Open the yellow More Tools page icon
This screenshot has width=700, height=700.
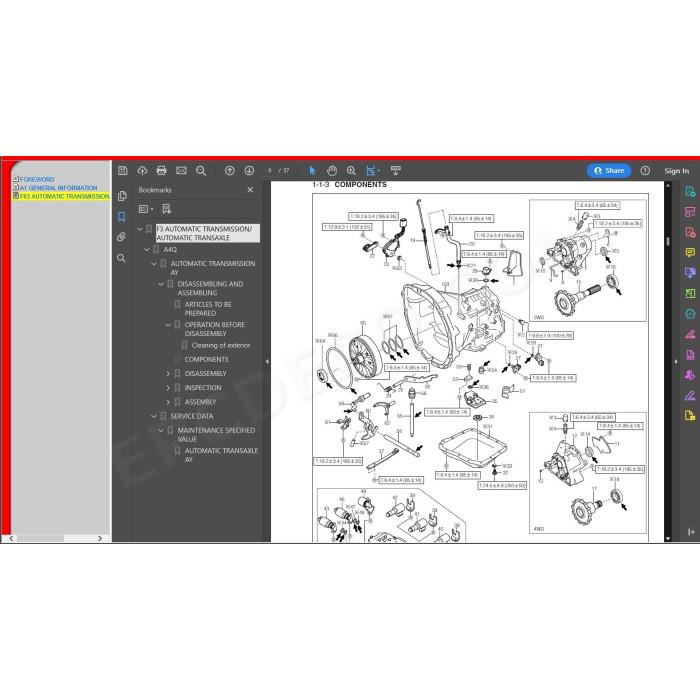click(x=690, y=416)
